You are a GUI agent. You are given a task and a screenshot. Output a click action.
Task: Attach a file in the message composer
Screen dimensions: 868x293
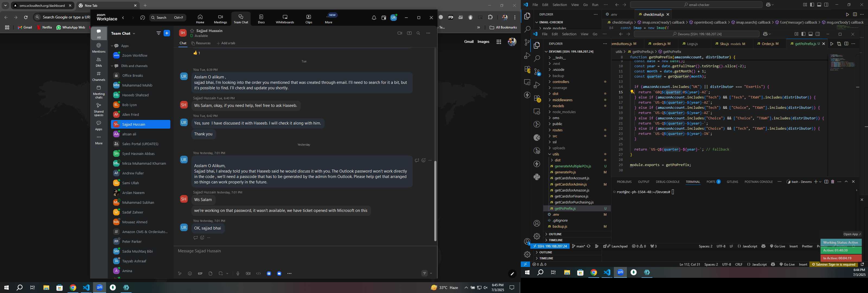click(x=210, y=273)
